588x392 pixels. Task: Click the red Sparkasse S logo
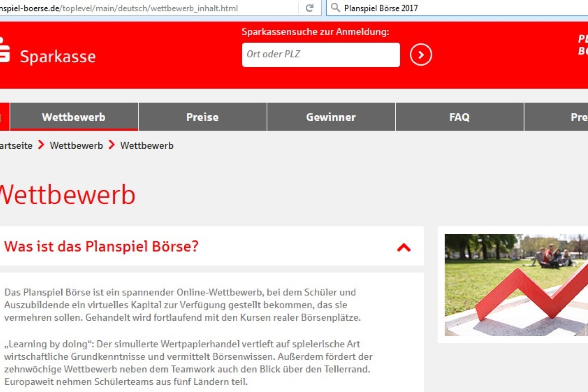[x=4, y=49]
